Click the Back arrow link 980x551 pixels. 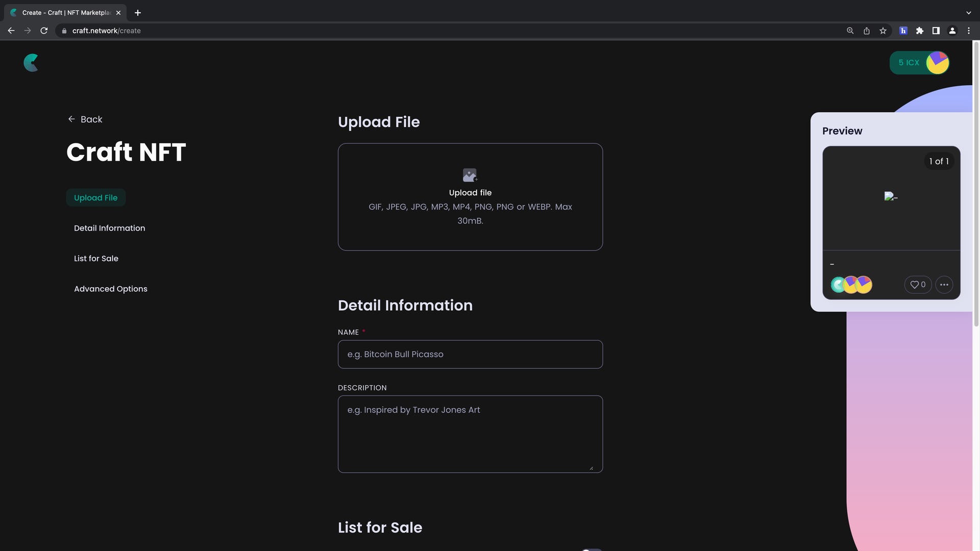(x=85, y=119)
